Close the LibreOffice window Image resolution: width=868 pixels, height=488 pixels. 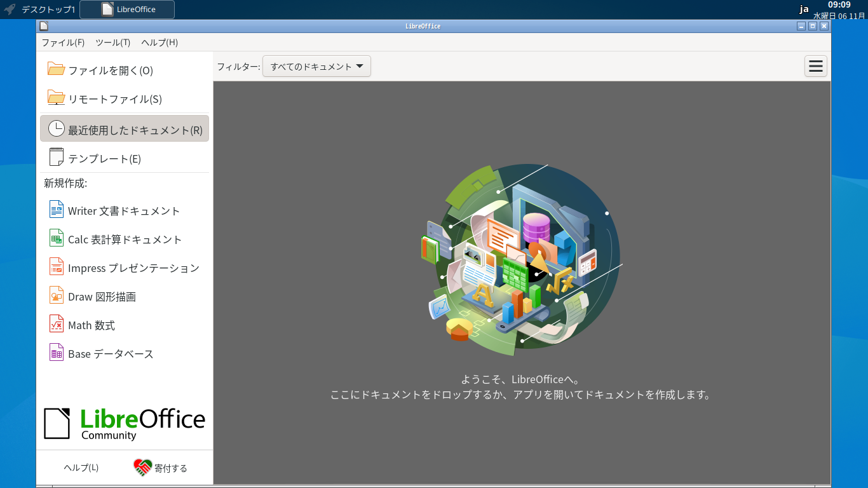[x=824, y=26]
